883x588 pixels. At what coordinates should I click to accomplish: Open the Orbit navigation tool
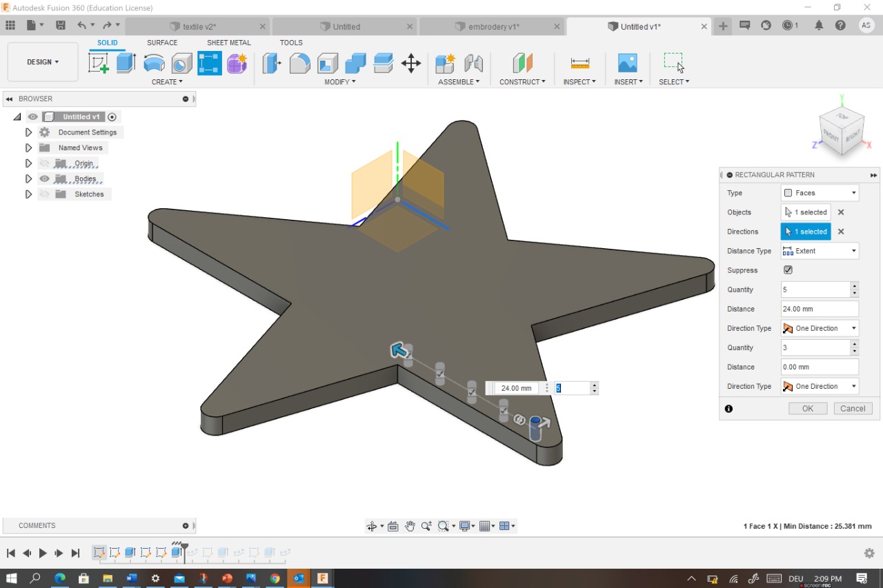coord(372,526)
